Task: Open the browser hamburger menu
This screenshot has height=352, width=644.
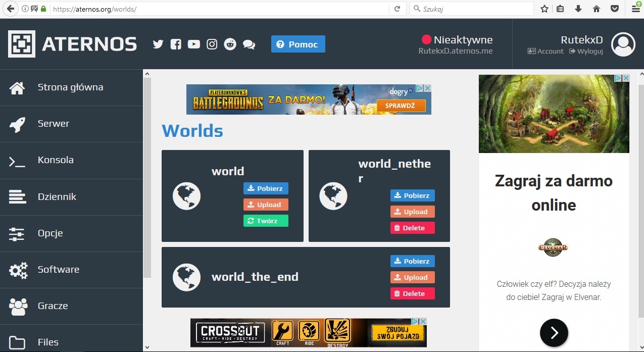Action: [635, 9]
